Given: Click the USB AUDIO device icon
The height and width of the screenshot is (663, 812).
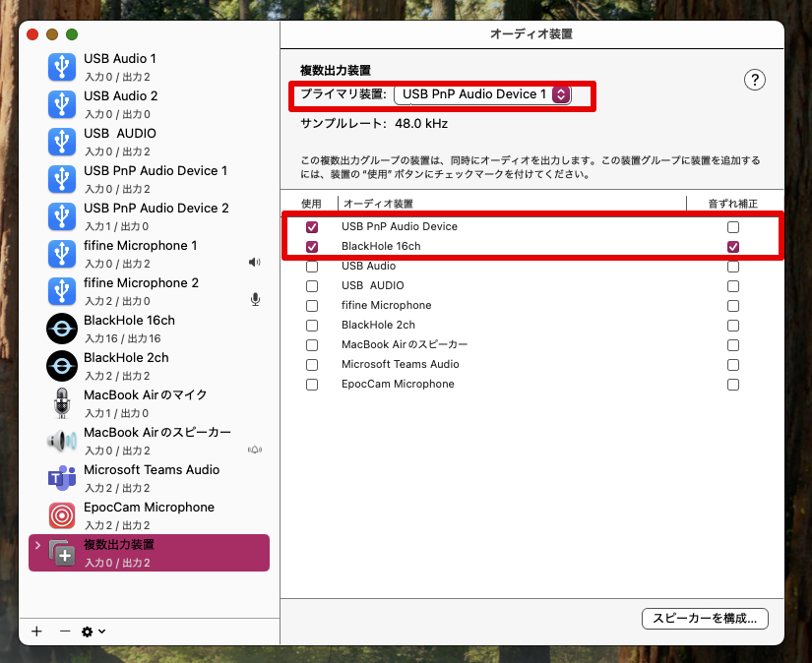Looking at the screenshot, I should pyautogui.click(x=62, y=142).
